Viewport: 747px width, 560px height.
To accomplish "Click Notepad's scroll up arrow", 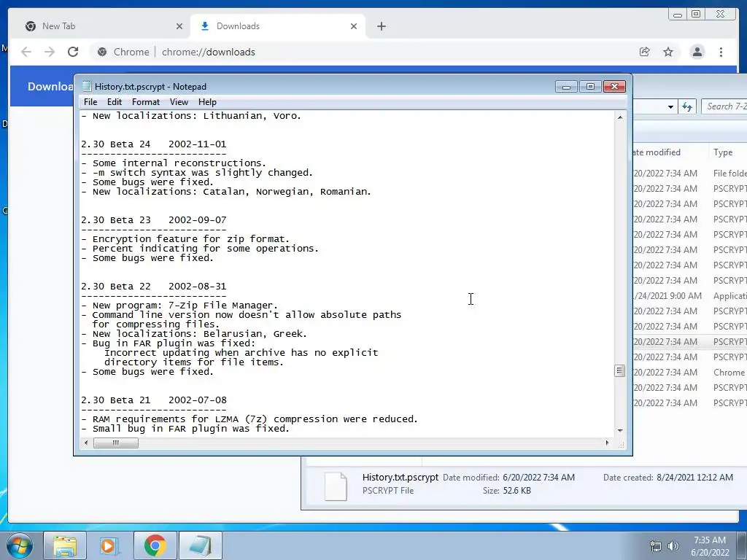I will [x=620, y=117].
